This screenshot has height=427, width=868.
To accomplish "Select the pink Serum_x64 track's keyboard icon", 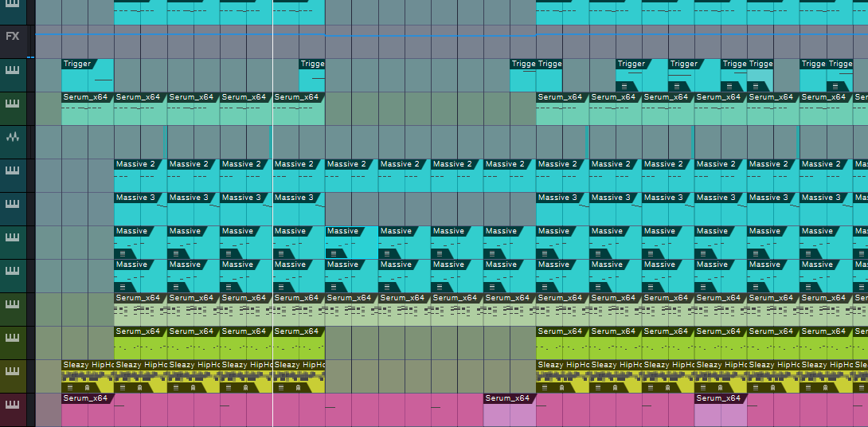I will pos(12,404).
